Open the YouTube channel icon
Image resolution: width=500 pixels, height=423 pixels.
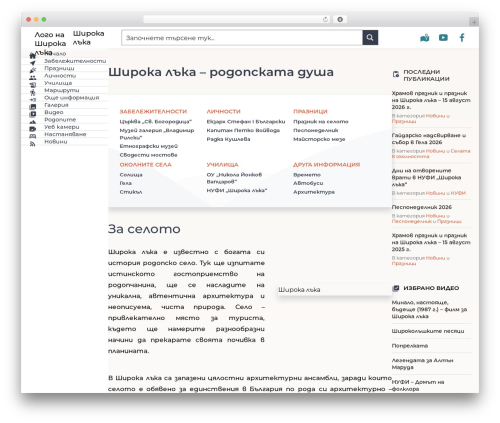(443, 38)
